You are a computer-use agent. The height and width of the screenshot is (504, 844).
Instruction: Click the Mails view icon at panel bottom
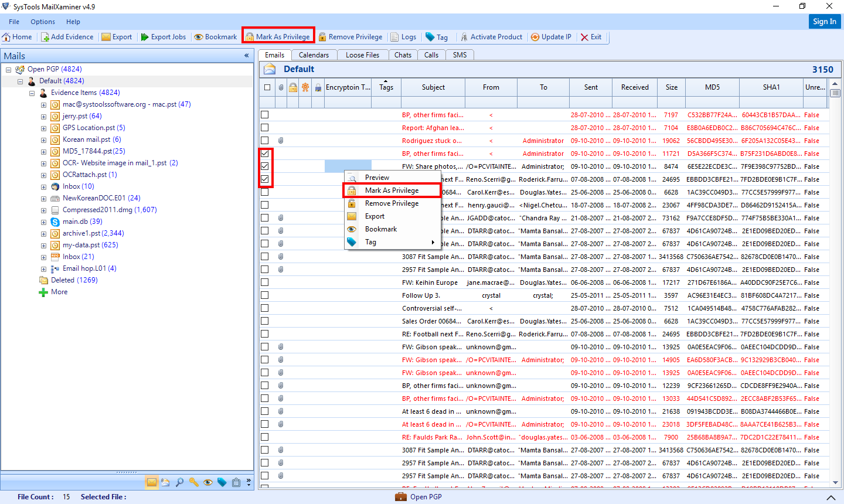point(152,482)
